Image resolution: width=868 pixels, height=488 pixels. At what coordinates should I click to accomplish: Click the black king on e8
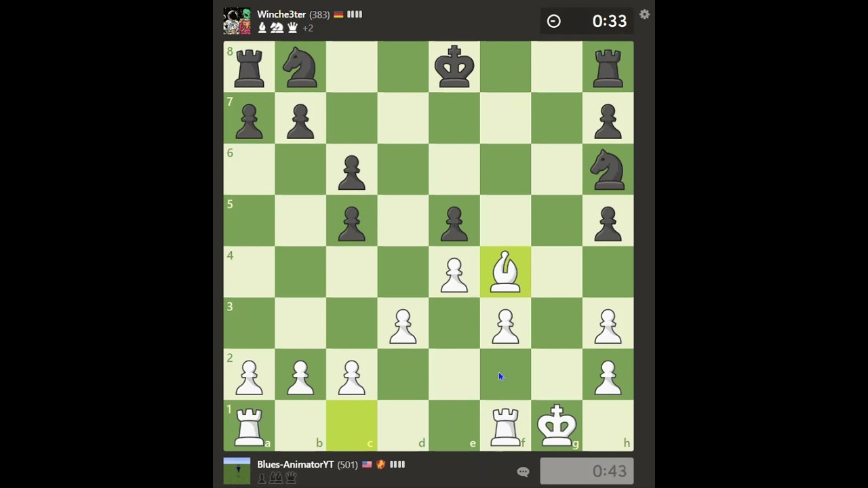pos(454,66)
